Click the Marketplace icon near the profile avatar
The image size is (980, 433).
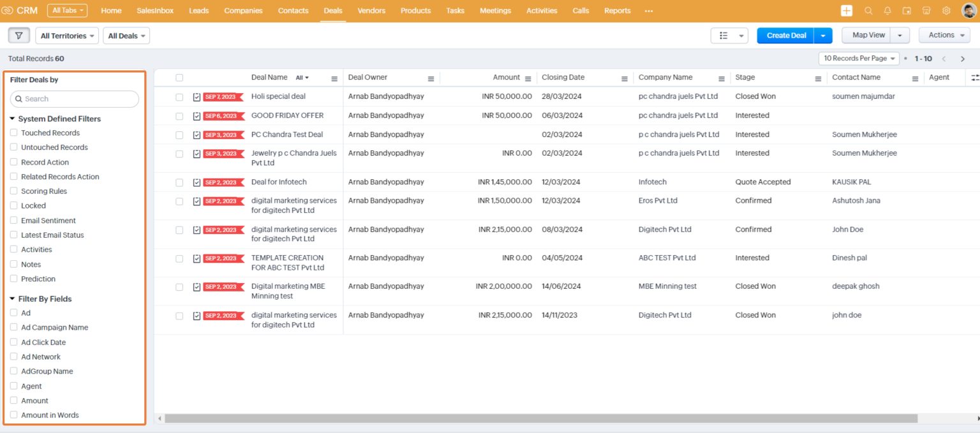coord(926,10)
